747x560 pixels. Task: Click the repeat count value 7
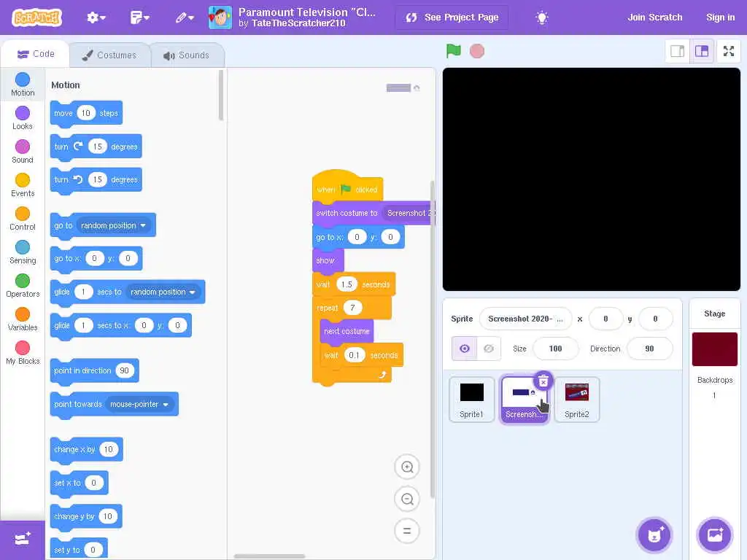coord(352,308)
